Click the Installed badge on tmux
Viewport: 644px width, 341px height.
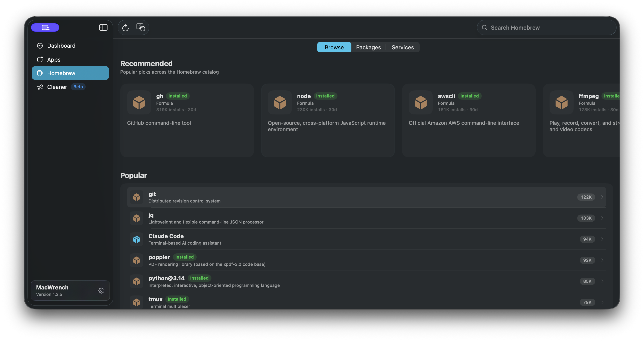point(177,299)
